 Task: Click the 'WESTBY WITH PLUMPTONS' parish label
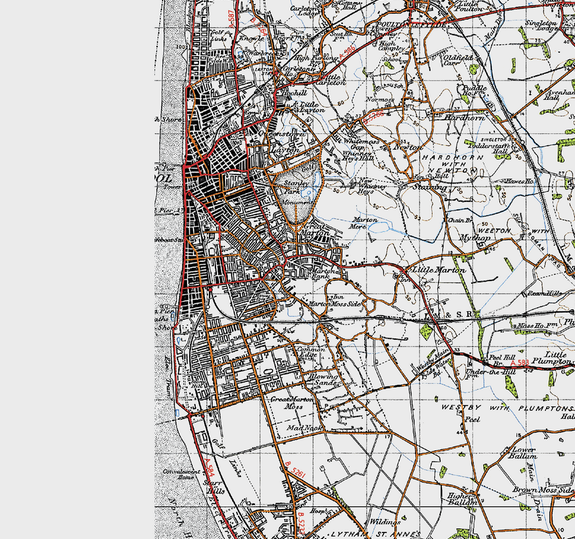(507, 408)
